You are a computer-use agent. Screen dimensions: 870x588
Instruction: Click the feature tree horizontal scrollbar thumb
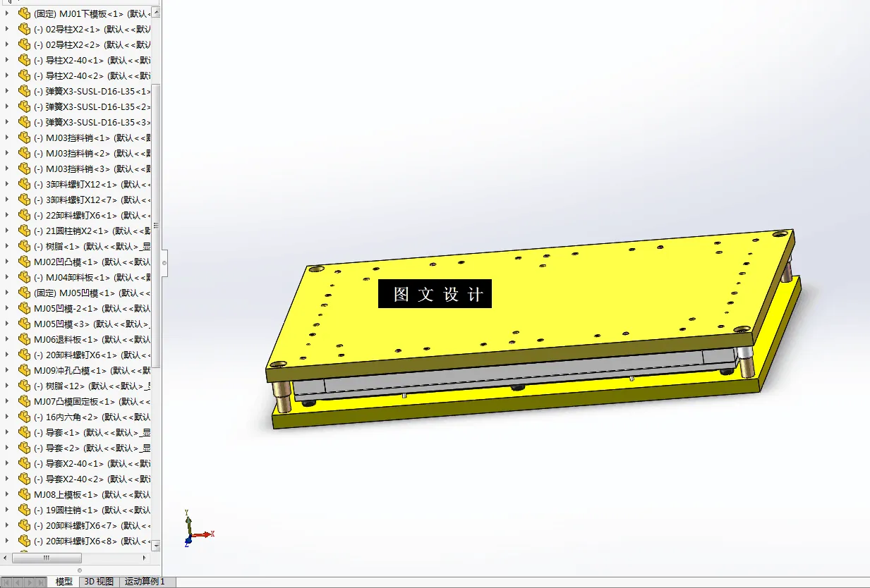coord(47,558)
